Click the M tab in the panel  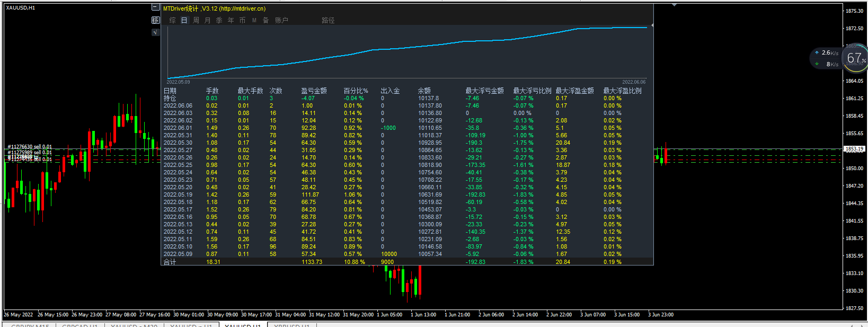coord(254,20)
